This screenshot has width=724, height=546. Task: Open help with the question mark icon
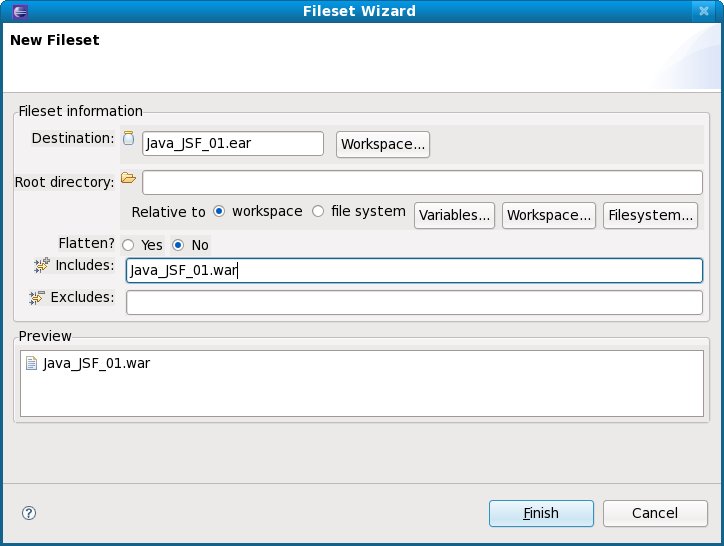tap(28, 513)
